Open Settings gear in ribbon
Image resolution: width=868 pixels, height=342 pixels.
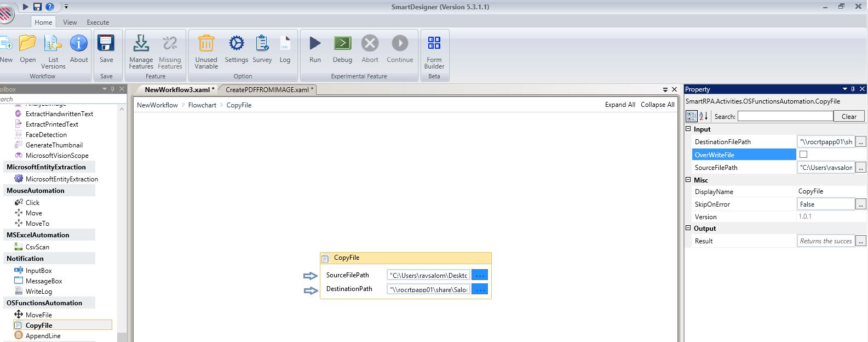coord(237,43)
